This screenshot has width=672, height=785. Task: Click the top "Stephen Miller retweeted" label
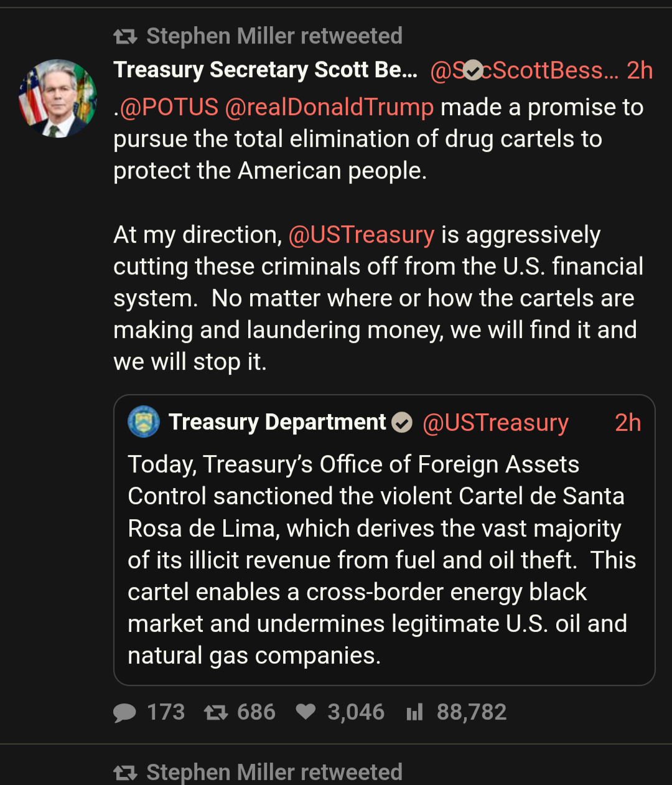(274, 36)
